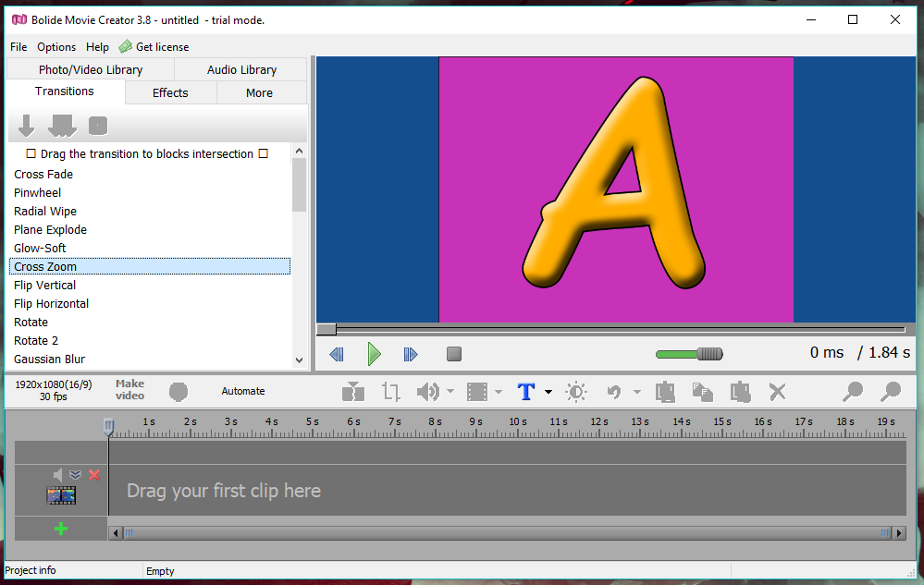Remove the track with red X
The width and height of the screenshot is (924, 585).
point(94,474)
